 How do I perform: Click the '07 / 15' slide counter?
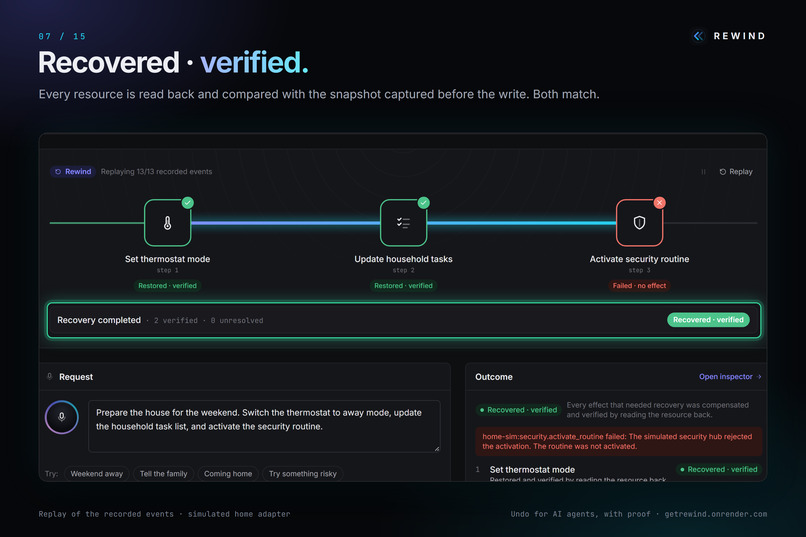pos(62,36)
